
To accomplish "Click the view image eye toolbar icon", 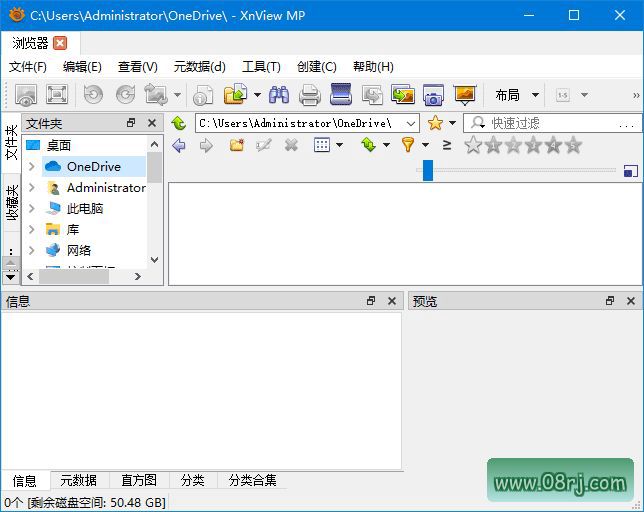I will 26,95.
